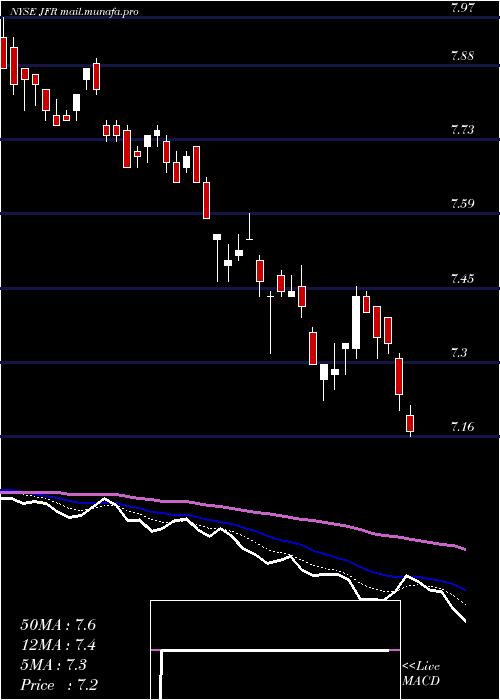Click the blue 12MA line end
The width and height of the screenshot is (500, 700).
(464, 589)
